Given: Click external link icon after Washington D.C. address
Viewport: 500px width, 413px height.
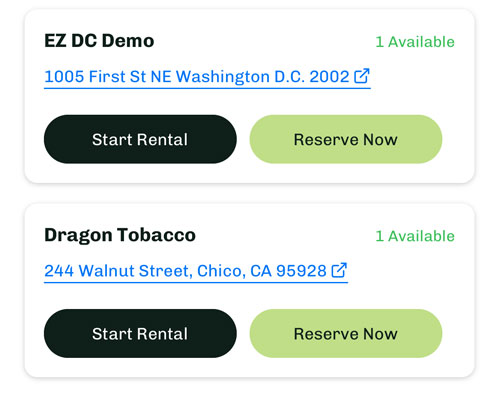Looking at the screenshot, I should click(x=362, y=76).
